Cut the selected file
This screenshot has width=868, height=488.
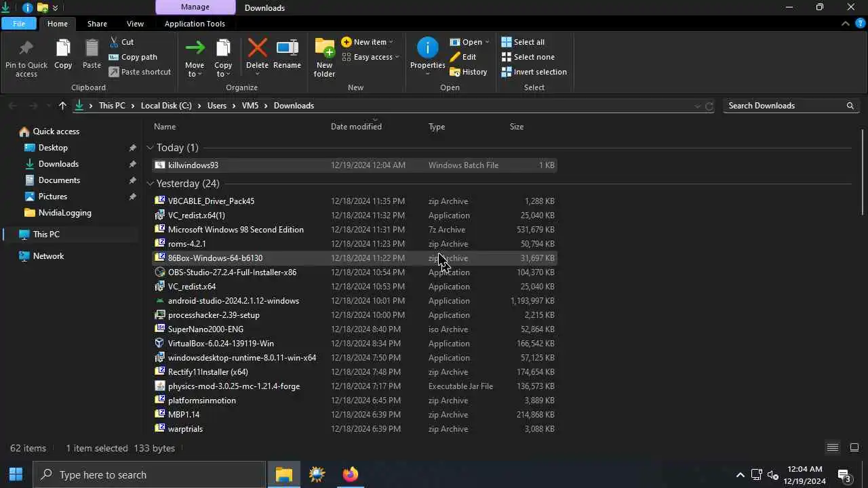click(121, 42)
